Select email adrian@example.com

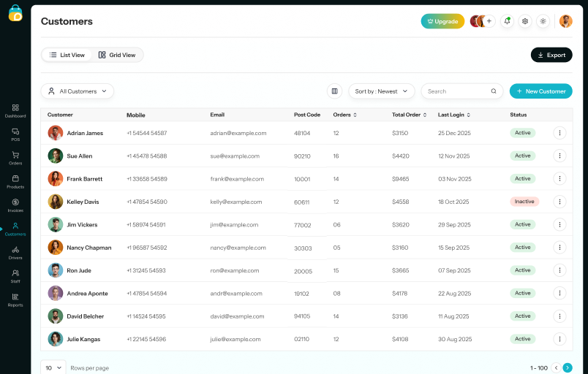[238, 133]
